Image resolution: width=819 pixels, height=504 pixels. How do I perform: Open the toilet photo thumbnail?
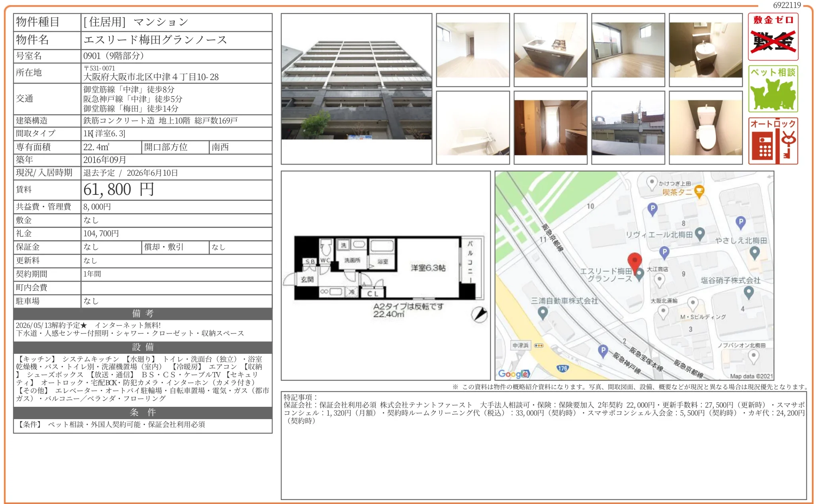[x=705, y=127]
